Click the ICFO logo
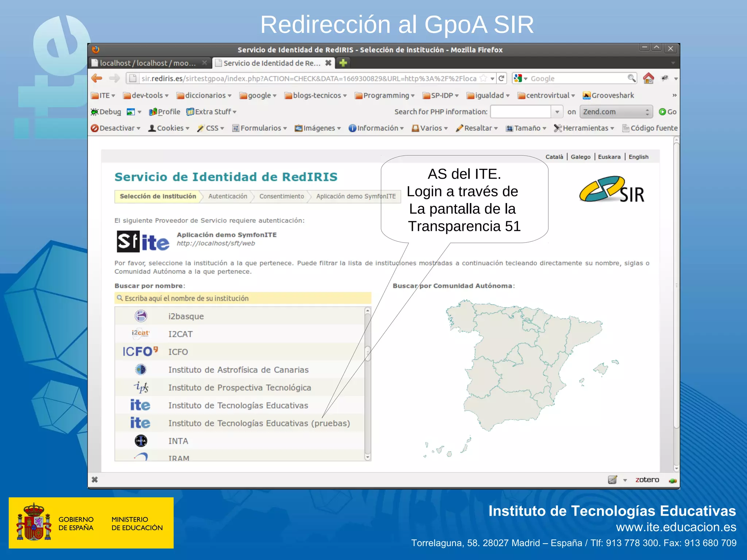The height and width of the screenshot is (560, 747). click(x=140, y=351)
